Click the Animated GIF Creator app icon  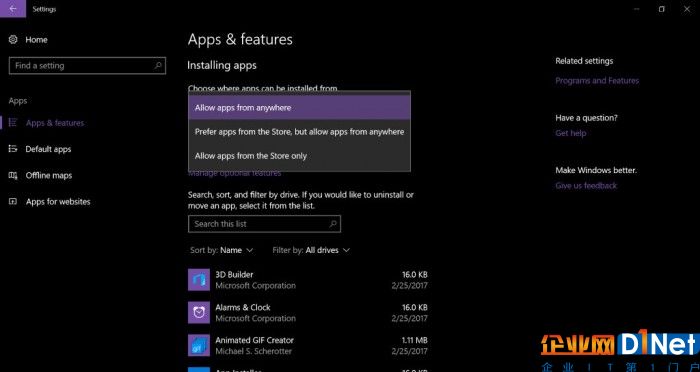(x=199, y=346)
